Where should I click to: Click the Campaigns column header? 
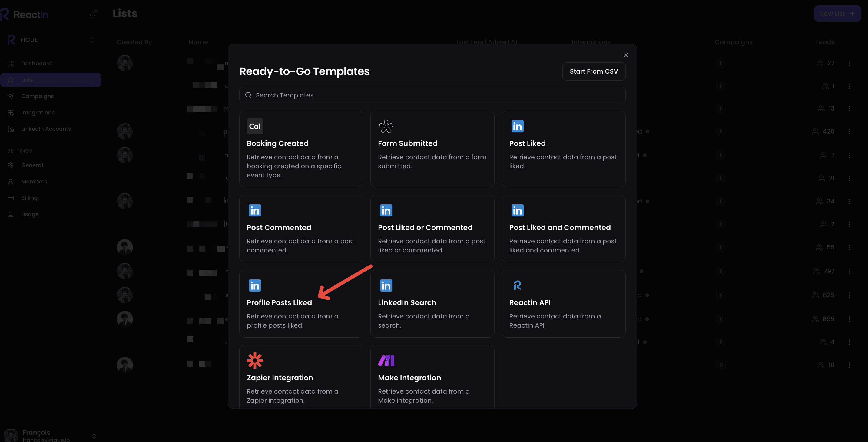(733, 42)
